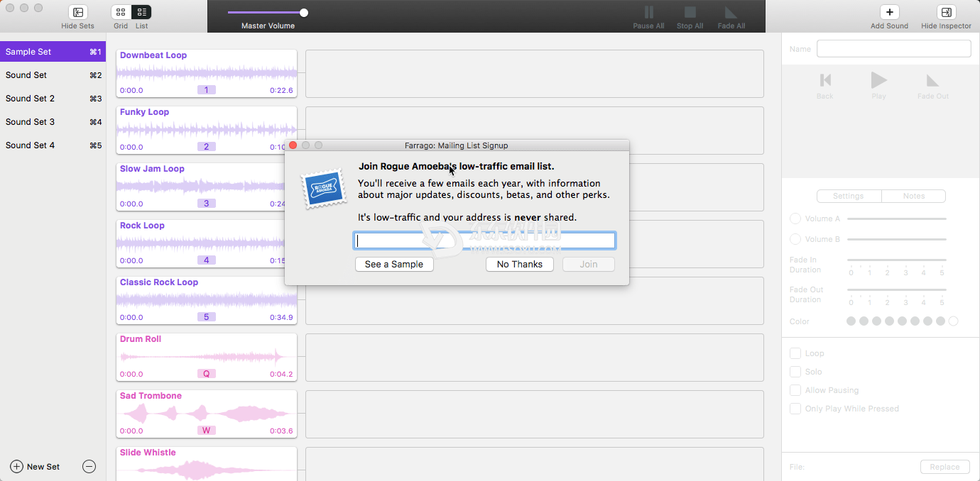The height and width of the screenshot is (481, 980).
Task: Switch to List view
Action: [x=141, y=12]
